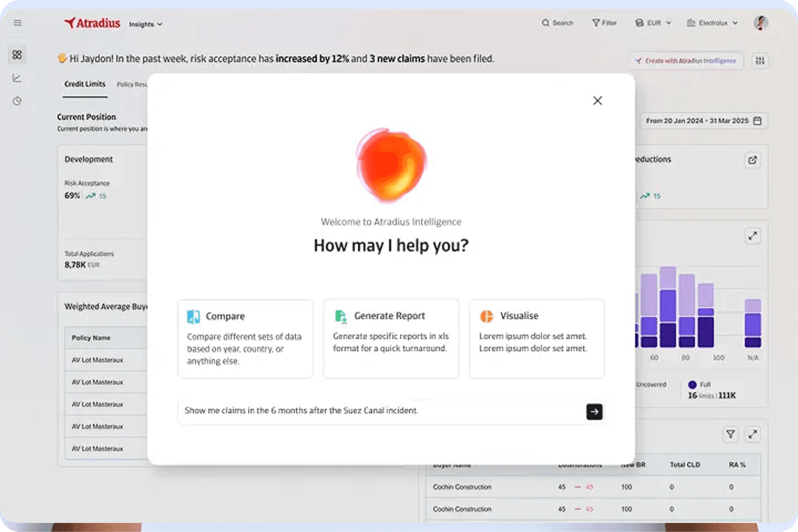
Task: Open the Electrolux company dropdown
Action: point(713,23)
